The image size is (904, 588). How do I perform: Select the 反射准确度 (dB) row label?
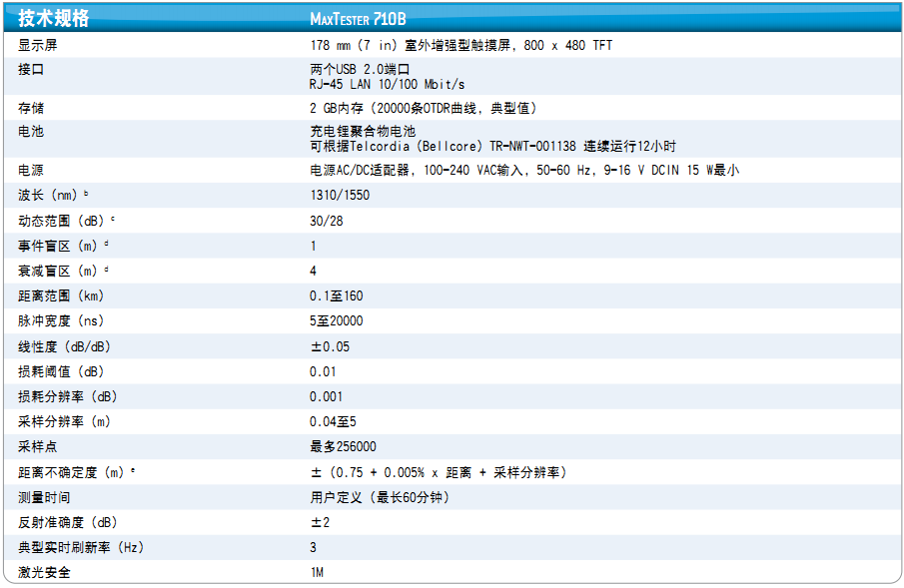click(68, 522)
